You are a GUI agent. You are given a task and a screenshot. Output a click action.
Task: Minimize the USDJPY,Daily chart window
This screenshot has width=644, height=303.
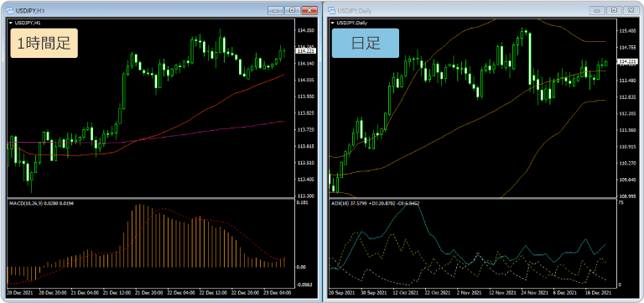click(x=597, y=10)
